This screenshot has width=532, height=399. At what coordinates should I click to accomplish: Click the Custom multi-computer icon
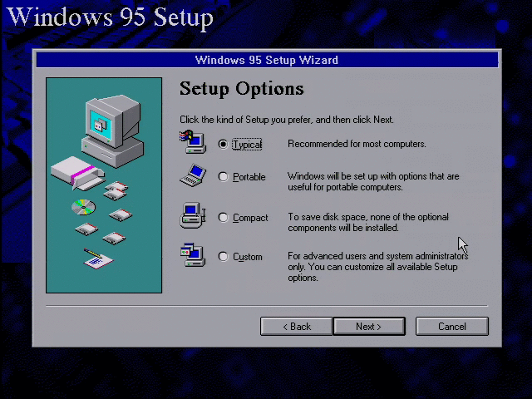[x=193, y=255]
